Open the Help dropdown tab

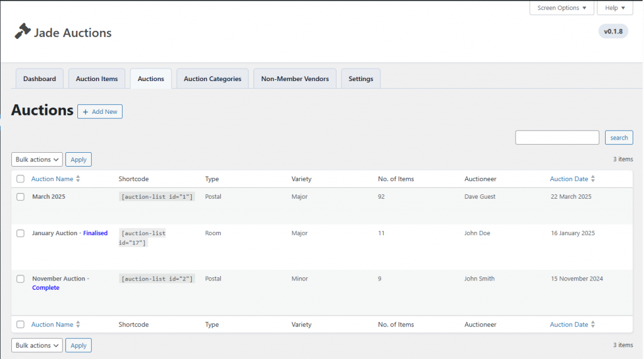point(614,8)
